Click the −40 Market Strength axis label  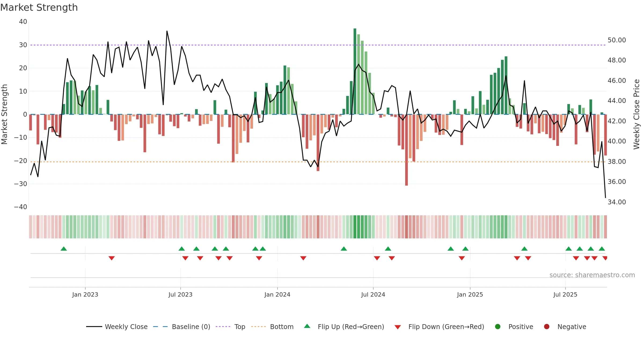pyautogui.click(x=20, y=207)
